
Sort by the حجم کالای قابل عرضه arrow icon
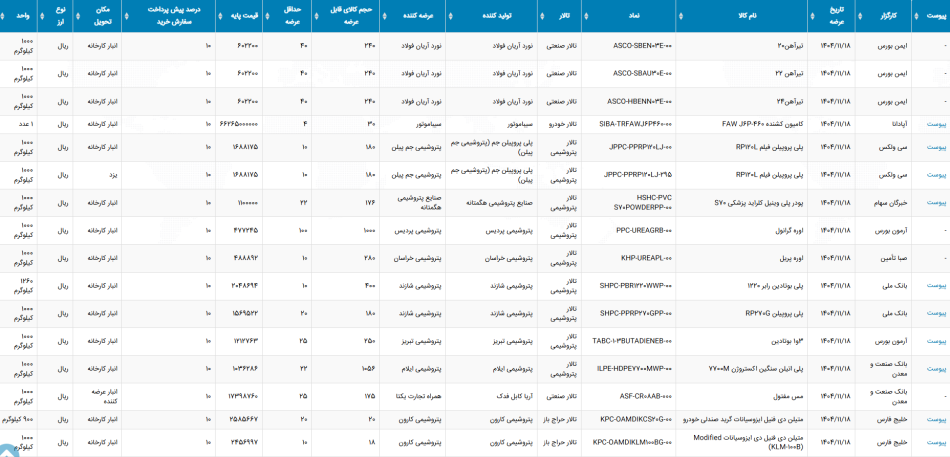coord(316,16)
